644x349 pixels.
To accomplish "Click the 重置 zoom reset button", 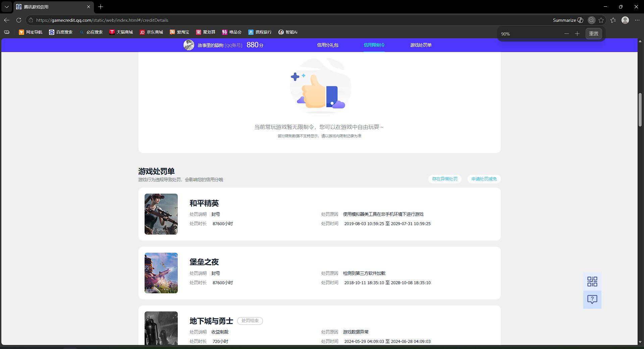I will [x=594, y=34].
